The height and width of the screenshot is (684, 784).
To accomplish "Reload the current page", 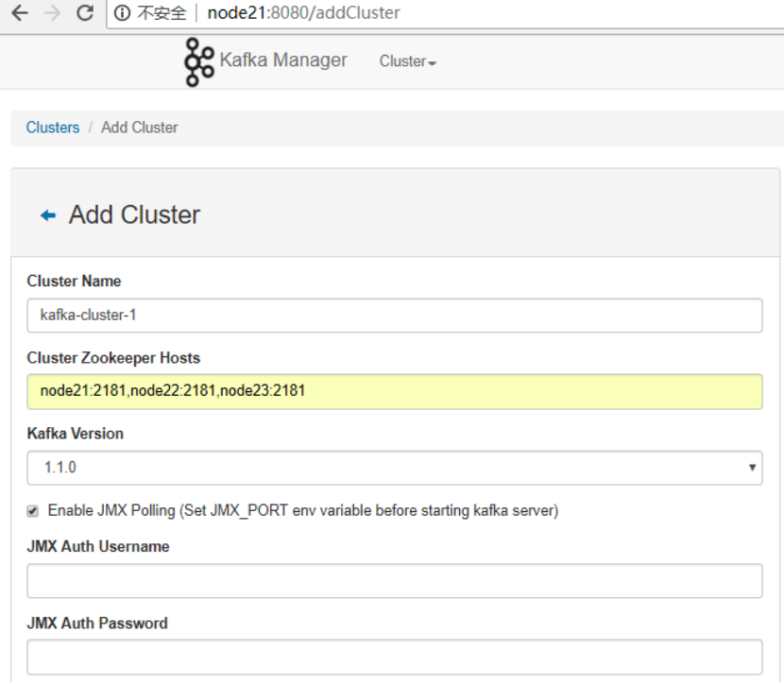I will [x=85, y=13].
